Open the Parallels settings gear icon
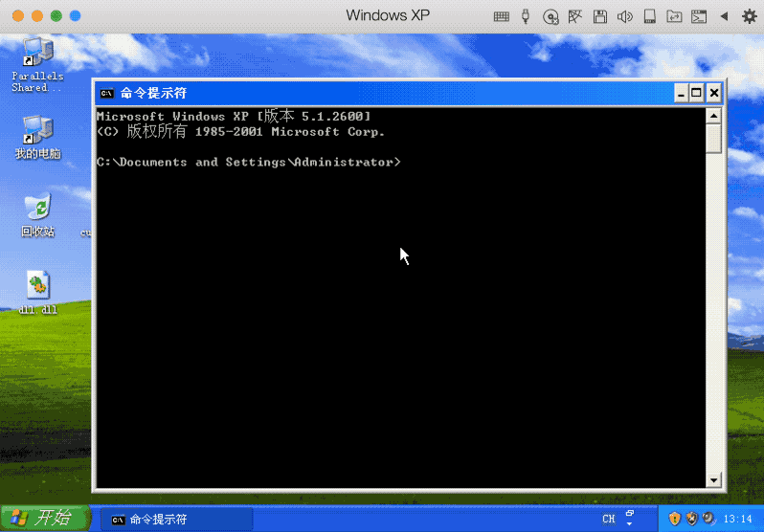Image resolution: width=764 pixels, height=532 pixels. pyautogui.click(x=750, y=16)
